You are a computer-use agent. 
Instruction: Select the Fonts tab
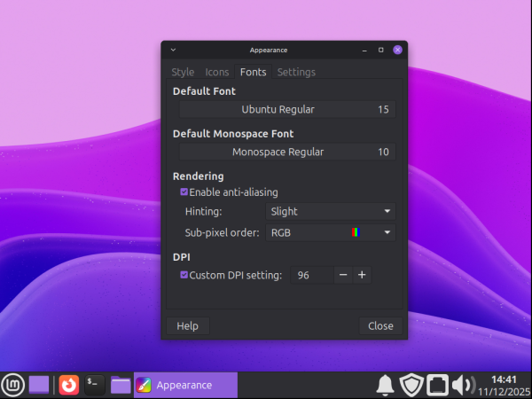coord(253,72)
